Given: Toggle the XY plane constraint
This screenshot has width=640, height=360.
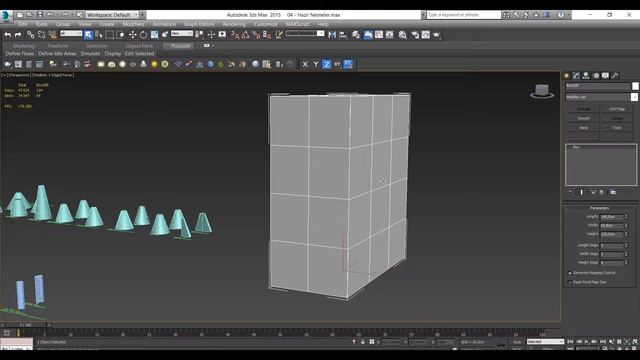Looking at the screenshot, I should click(337, 64).
